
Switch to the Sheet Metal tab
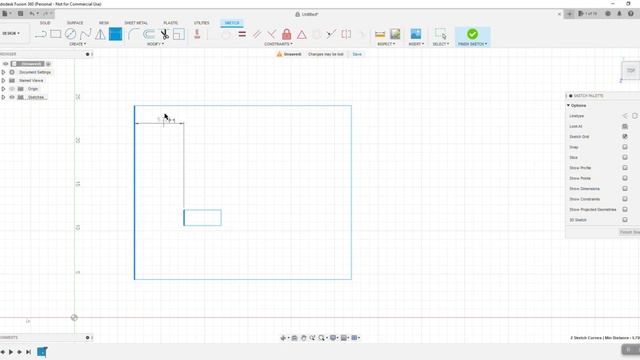point(136,23)
